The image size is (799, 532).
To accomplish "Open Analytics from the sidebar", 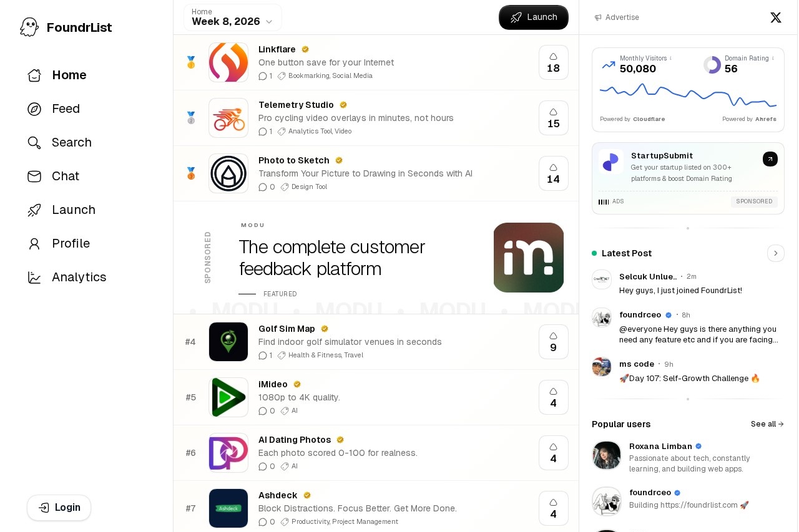I will click(x=79, y=278).
